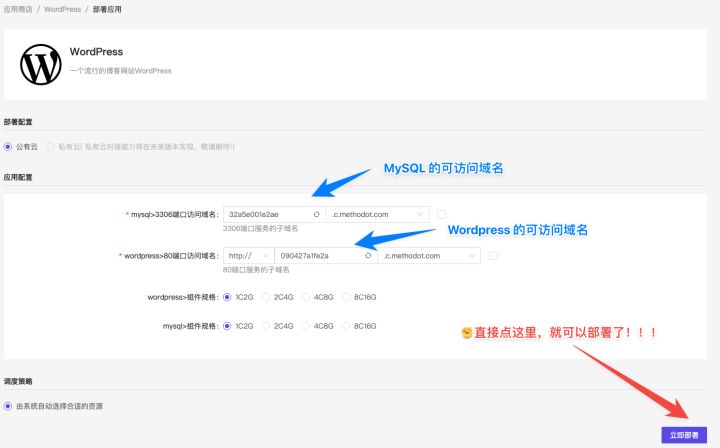Click the mysql>3306端口访问域名 label
720x448 pixels.
point(174,214)
